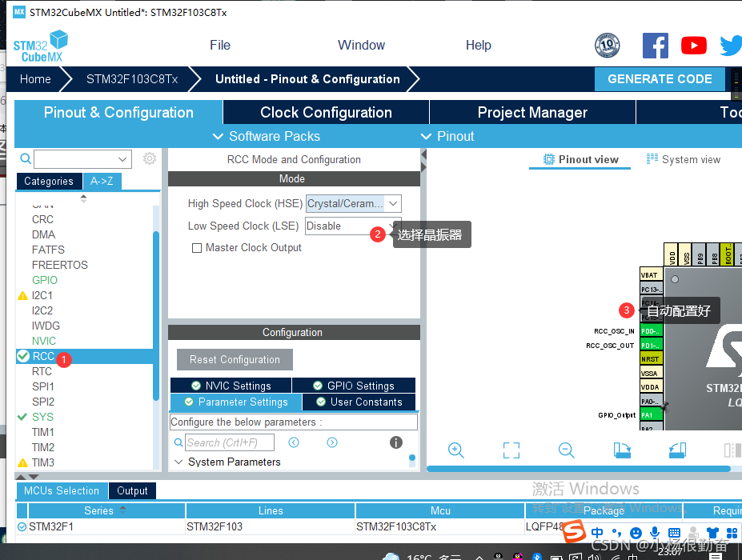Click the PD1 RCC_OSC_OUT pin
Image resolution: width=742 pixels, height=560 pixels.
[651, 346]
